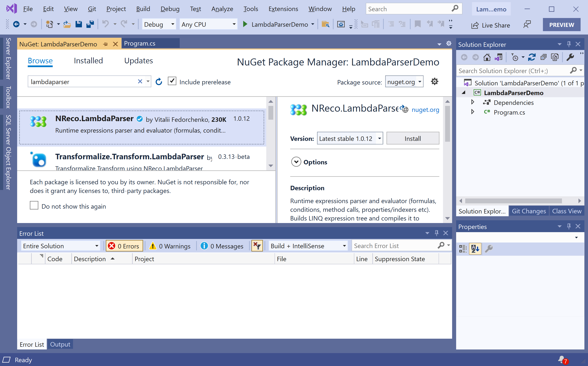The width and height of the screenshot is (588, 366).
Task: Toggle the Error List filter icon
Action: (x=257, y=246)
